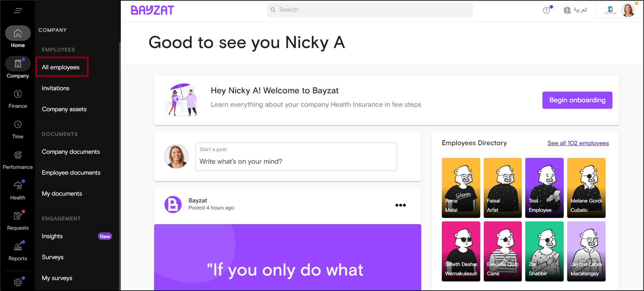The image size is (644, 291).
Task: Click the user avatar beside post box
Action: tap(176, 157)
